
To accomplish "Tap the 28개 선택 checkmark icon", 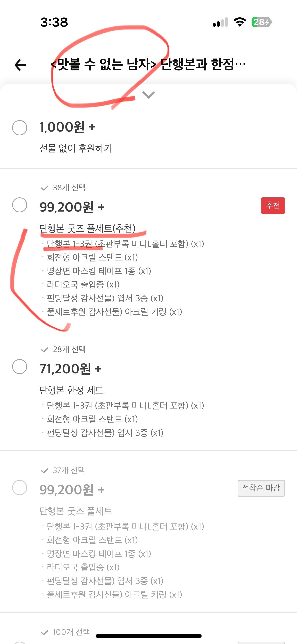I will [x=44, y=350].
